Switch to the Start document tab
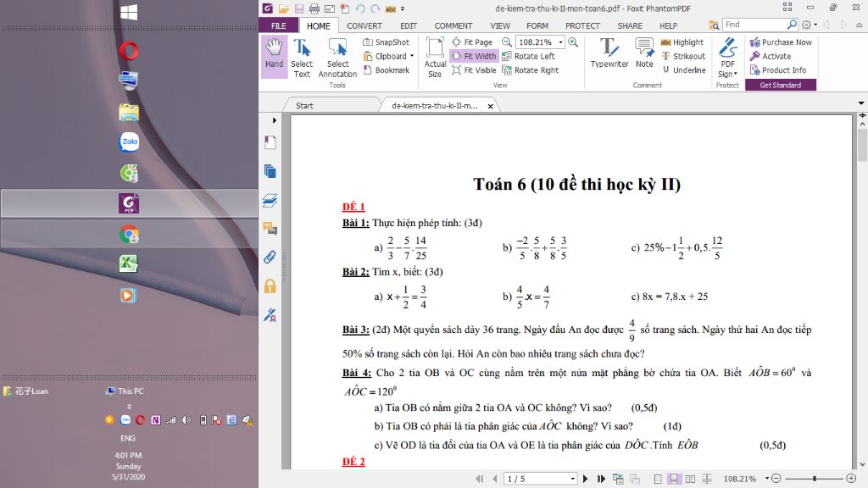The width and height of the screenshot is (868, 488). click(x=304, y=106)
